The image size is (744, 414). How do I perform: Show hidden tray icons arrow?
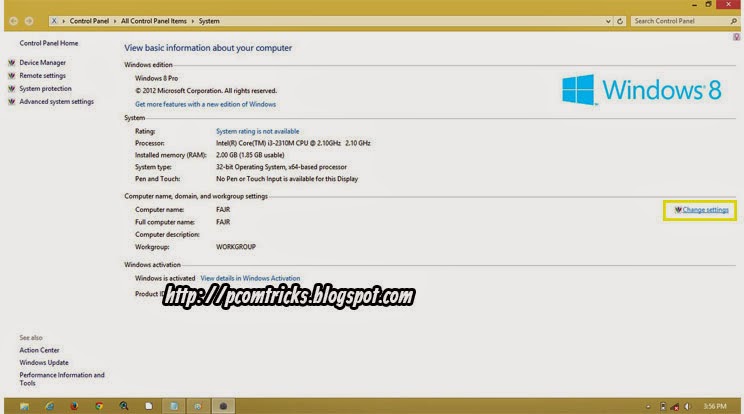click(648, 406)
